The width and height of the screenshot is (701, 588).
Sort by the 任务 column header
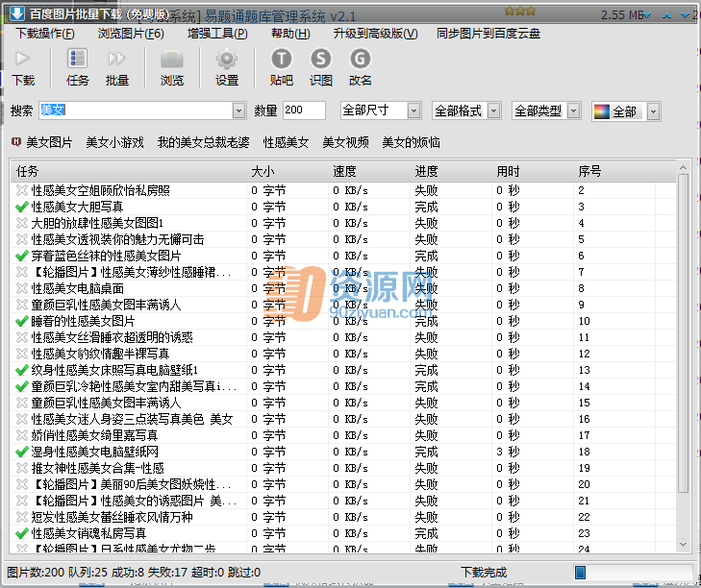click(129, 171)
